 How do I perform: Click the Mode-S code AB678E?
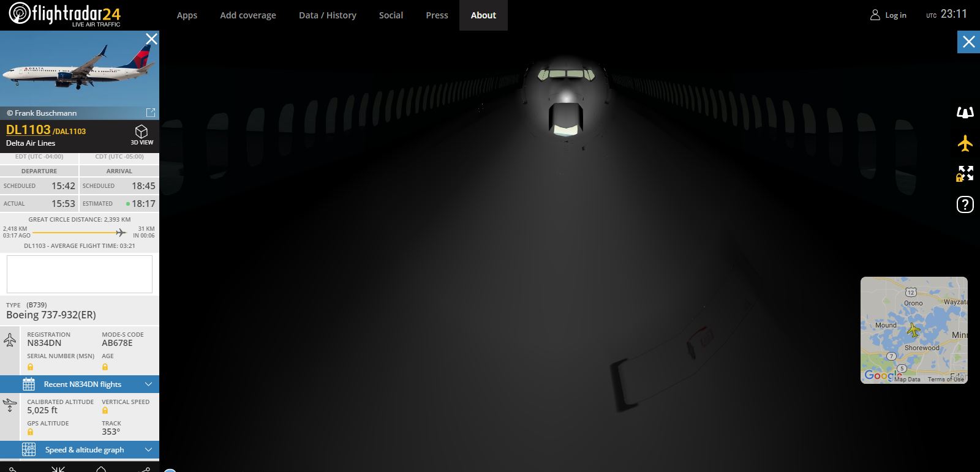click(117, 343)
